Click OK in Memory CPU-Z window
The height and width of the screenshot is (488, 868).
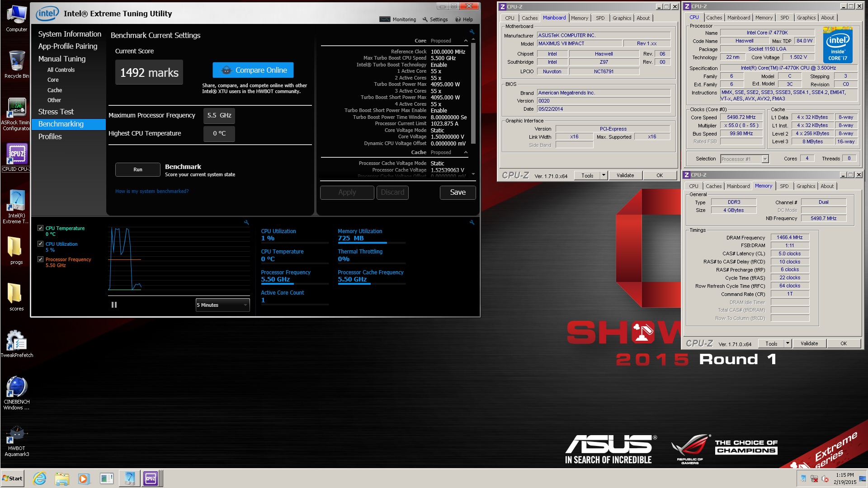(844, 343)
